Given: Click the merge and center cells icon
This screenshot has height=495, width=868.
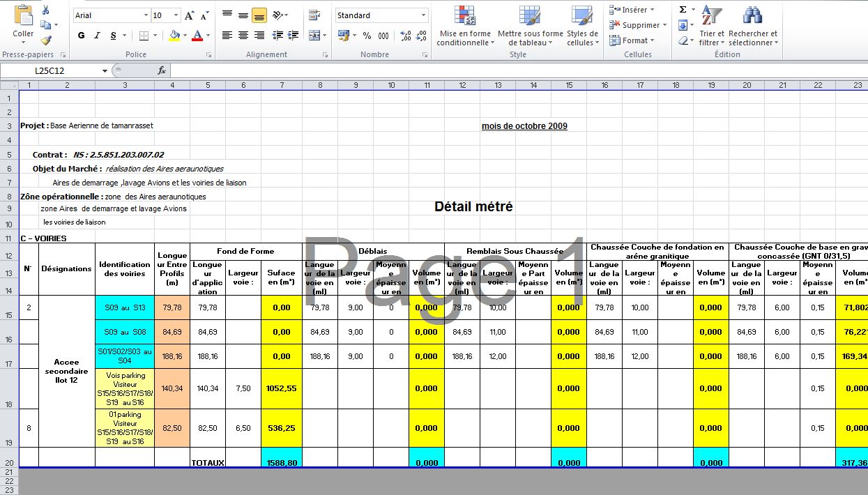Looking at the screenshot, I should point(314,35).
